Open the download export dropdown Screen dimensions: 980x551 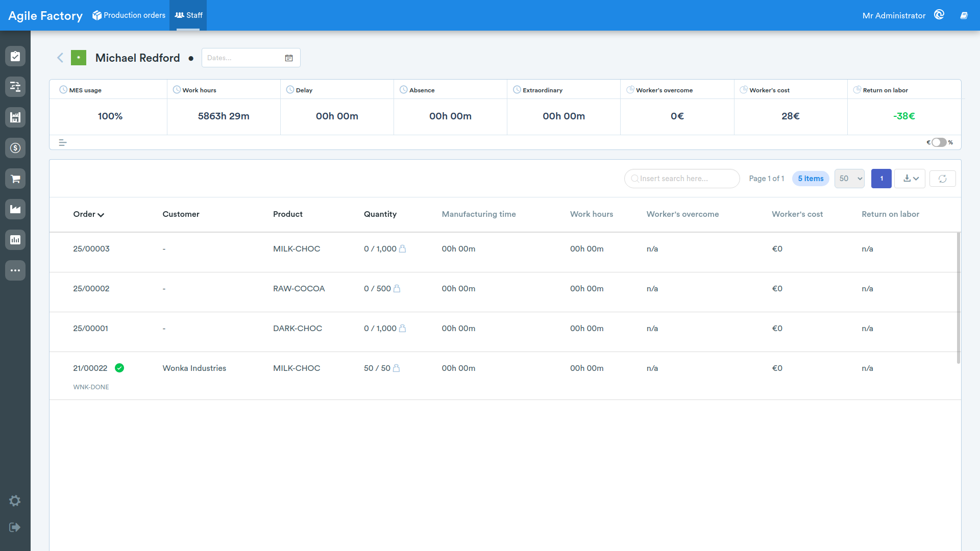[910, 179]
